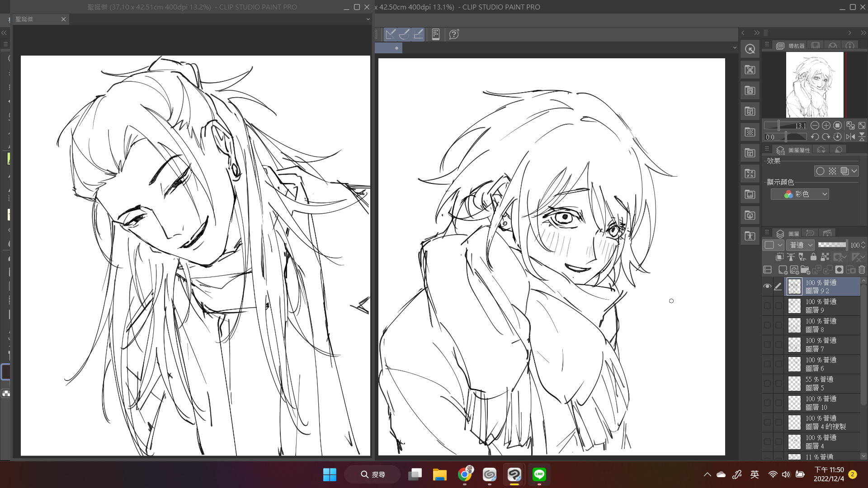Toggle snap to grid icon
This screenshot has width=868, height=488.
pyautogui.click(x=419, y=34)
